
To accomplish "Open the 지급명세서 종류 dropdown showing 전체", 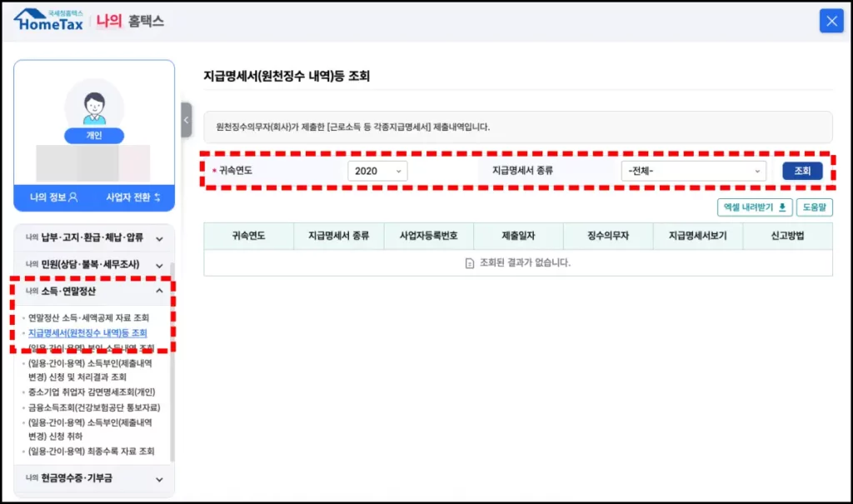I will 696,171.
